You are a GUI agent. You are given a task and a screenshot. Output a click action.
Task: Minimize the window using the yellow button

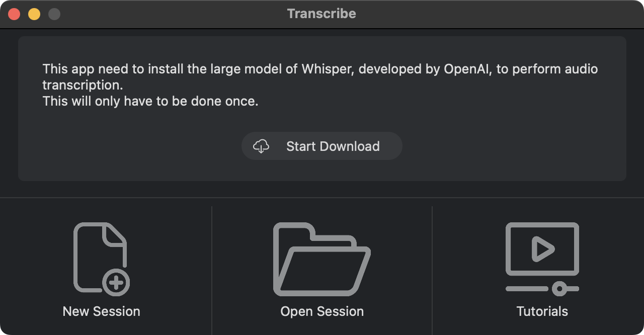(x=34, y=14)
